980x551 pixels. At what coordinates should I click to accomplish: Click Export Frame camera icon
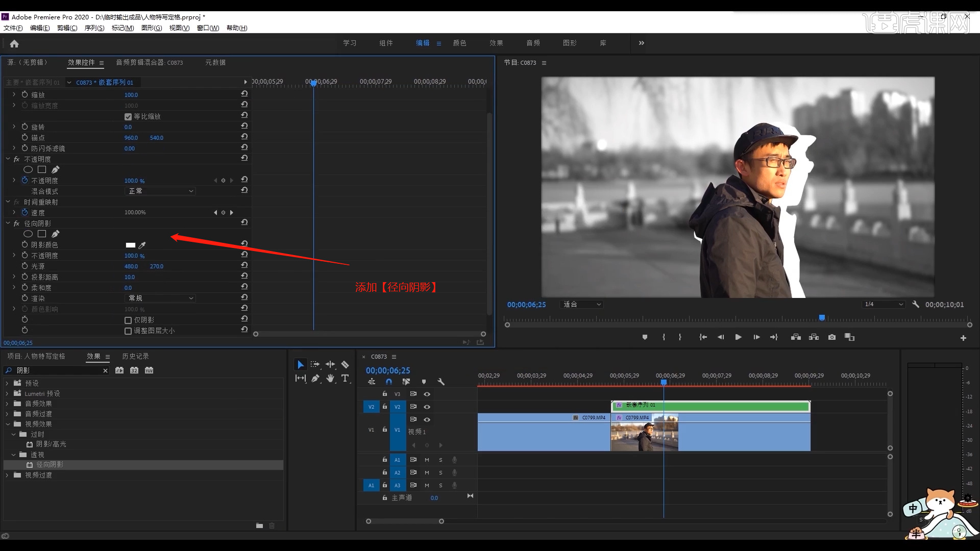[832, 337]
